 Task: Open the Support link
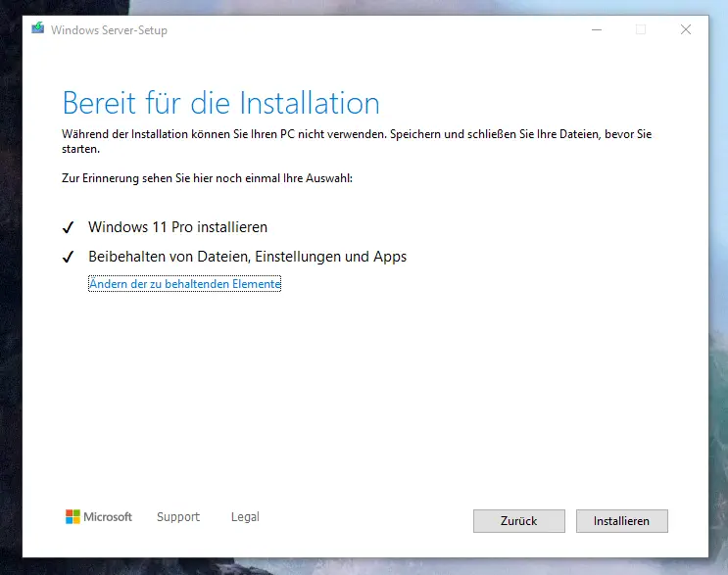coord(178,516)
